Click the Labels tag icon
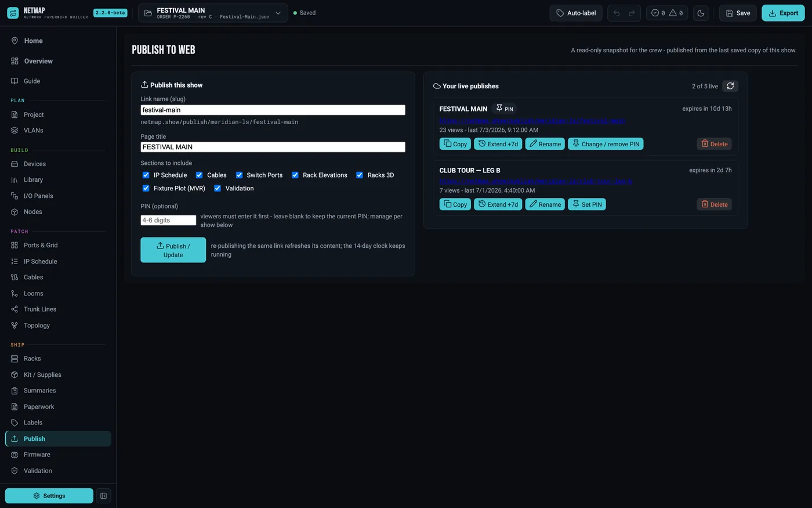This screenshot has width=812, height=508. pos(14,423)
